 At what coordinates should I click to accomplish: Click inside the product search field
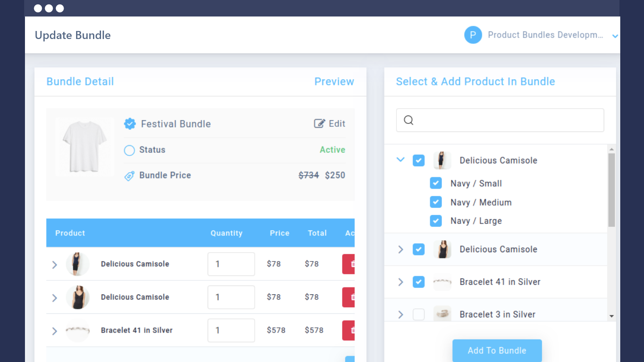coord(500,120)
